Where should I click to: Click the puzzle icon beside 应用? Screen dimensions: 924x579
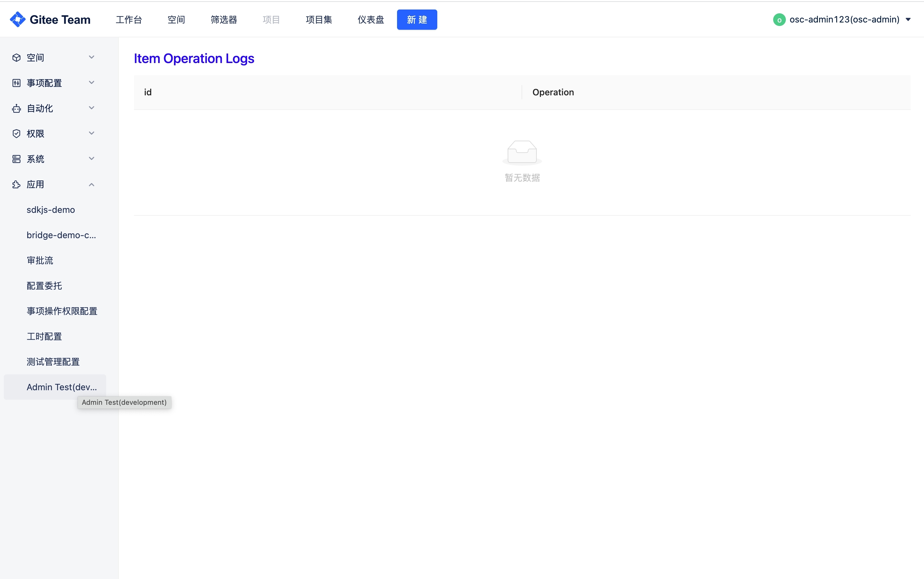click(x=16, y=185)
